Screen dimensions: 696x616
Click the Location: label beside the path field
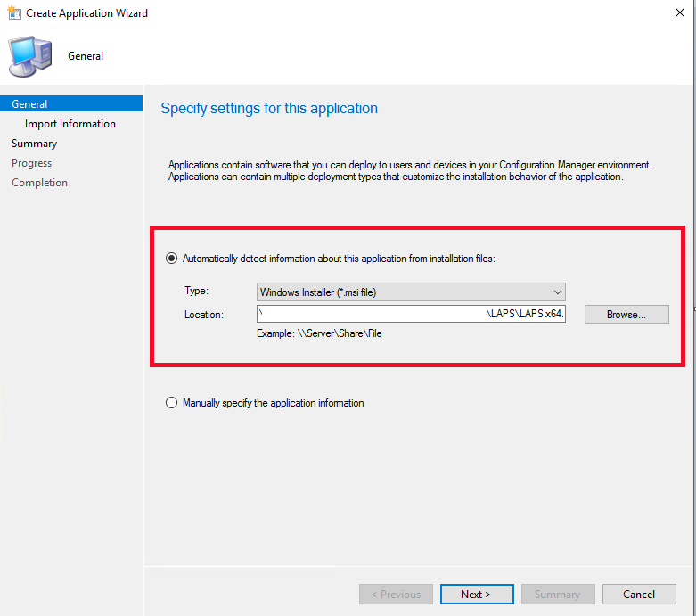203,315
